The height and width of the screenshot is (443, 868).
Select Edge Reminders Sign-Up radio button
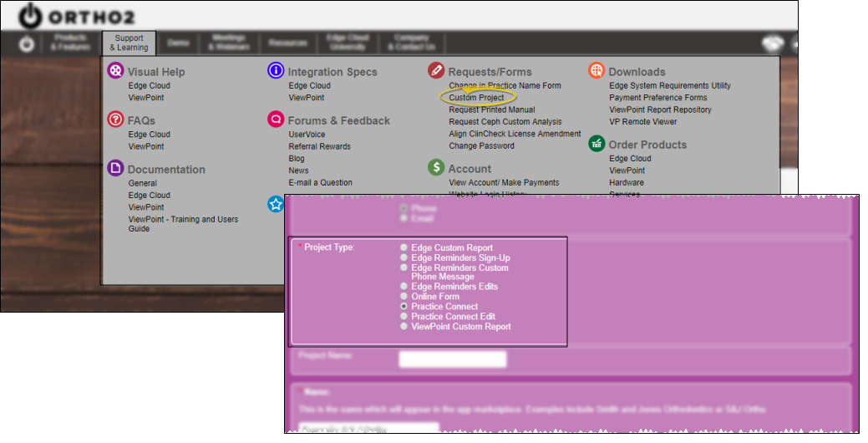(x=404, y=258)
